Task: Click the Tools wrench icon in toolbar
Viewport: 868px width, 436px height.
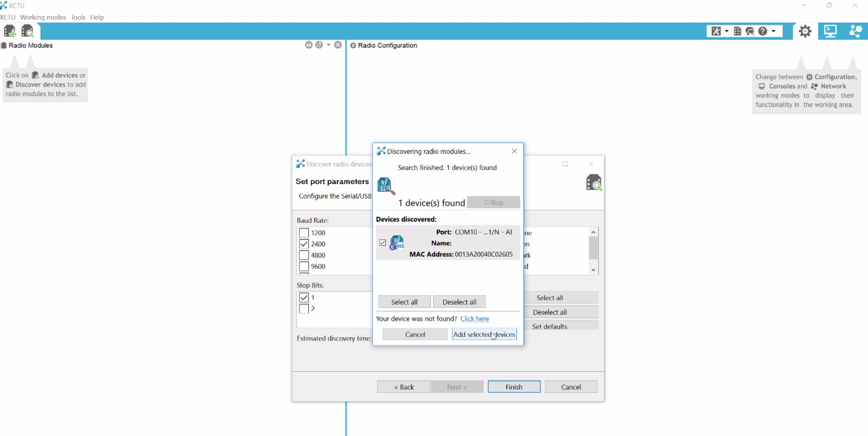Action: pyautogui.click(x=716, y=31)
